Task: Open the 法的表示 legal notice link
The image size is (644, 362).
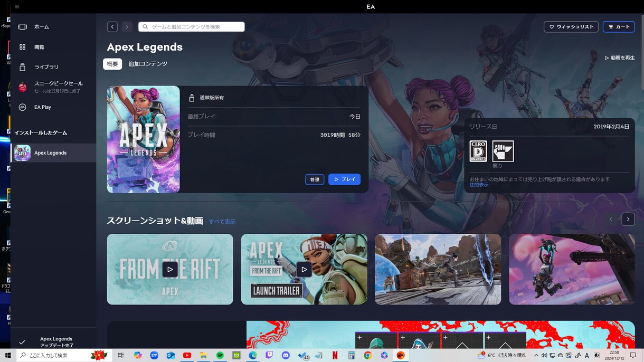Action: click(479, 185)
